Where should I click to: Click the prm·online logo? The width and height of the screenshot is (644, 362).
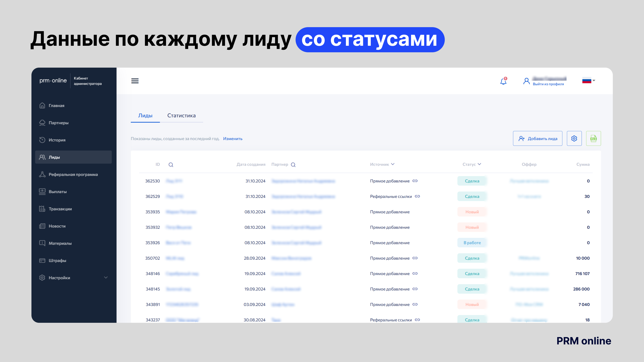point(53,81)
